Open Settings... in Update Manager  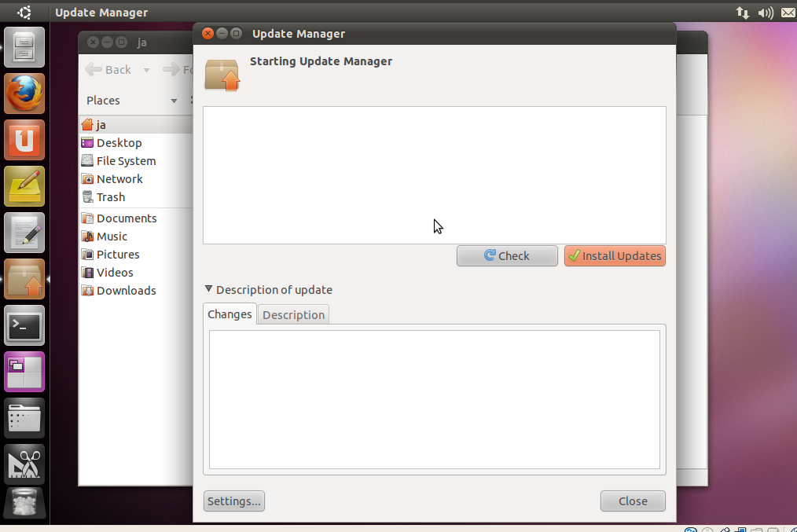(x=233, y=501)
